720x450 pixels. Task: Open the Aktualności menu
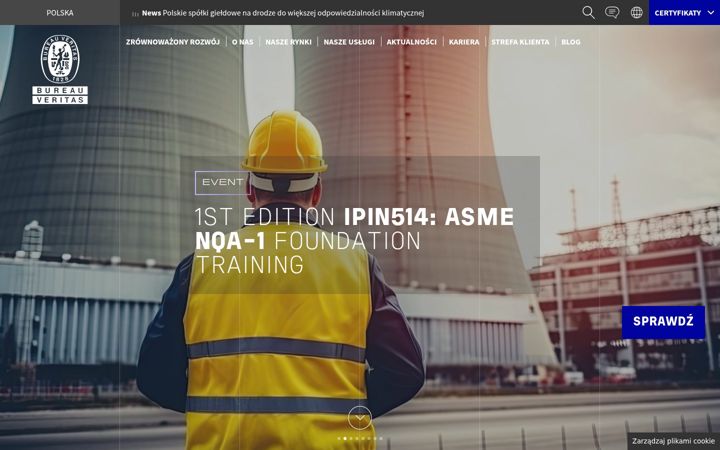[x=411, y=42]
